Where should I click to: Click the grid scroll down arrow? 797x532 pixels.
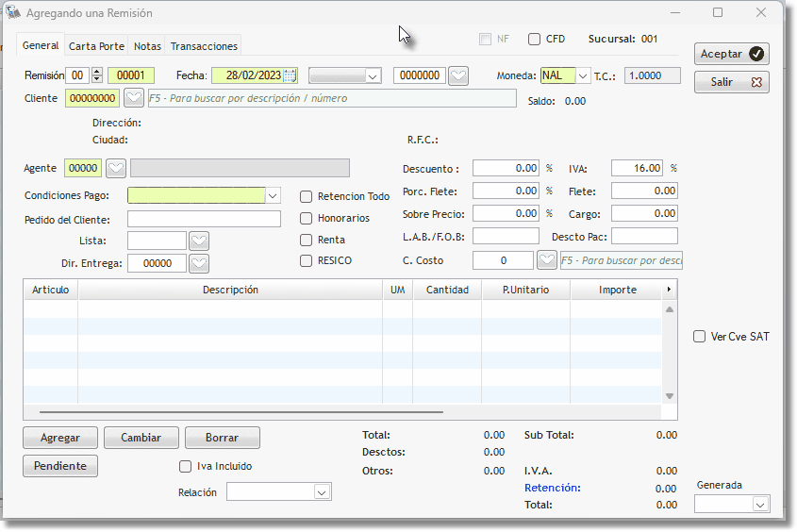tap(670, 396)
